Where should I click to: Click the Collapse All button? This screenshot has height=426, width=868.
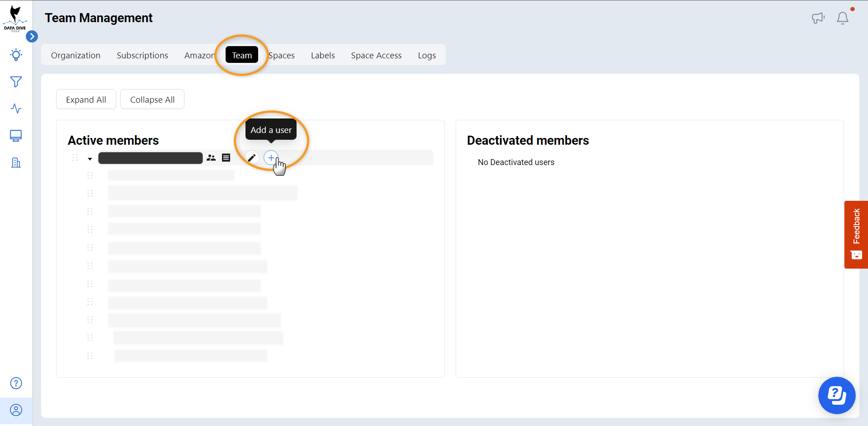(152, 99)
